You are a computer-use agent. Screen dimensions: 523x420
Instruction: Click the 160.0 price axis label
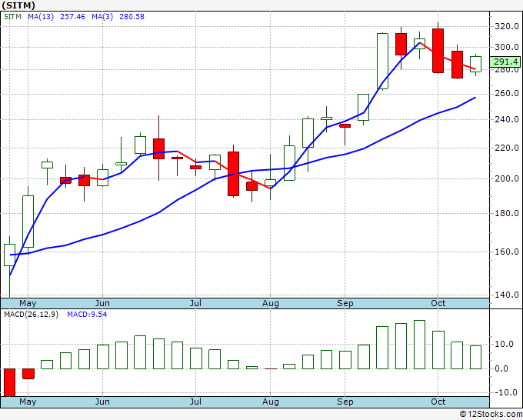coord(506,252)
